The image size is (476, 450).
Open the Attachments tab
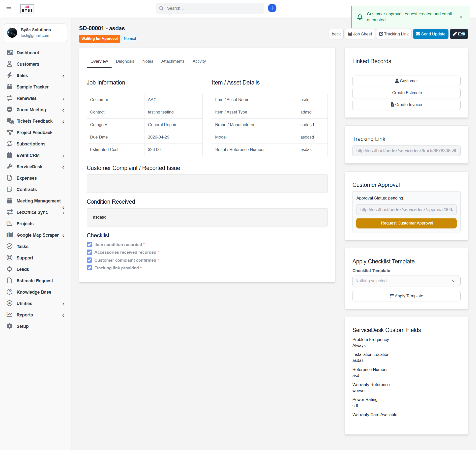pos(173,61)
